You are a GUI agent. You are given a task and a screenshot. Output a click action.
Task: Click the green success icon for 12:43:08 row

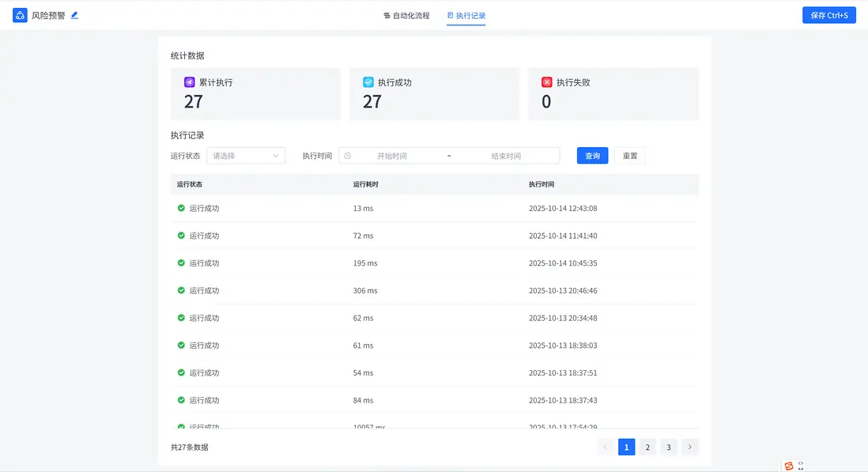(x=181, y=208)
